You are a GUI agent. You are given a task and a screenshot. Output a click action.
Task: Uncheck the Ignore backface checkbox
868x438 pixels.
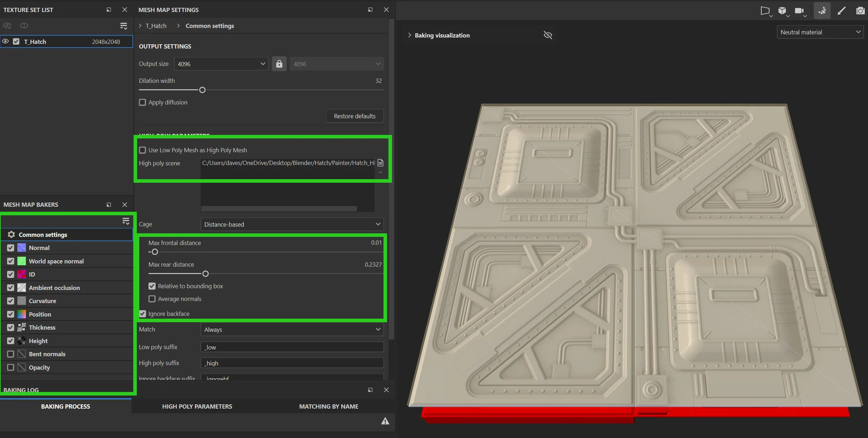tap(142, 314)
